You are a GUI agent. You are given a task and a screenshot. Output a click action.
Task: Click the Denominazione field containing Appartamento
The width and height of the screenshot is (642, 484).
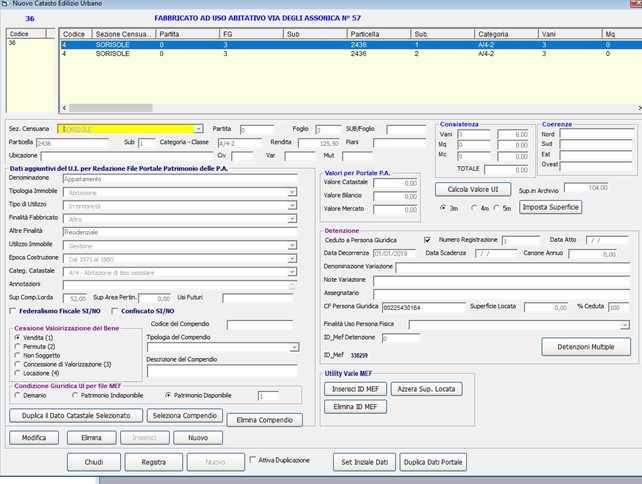[180, 179]
